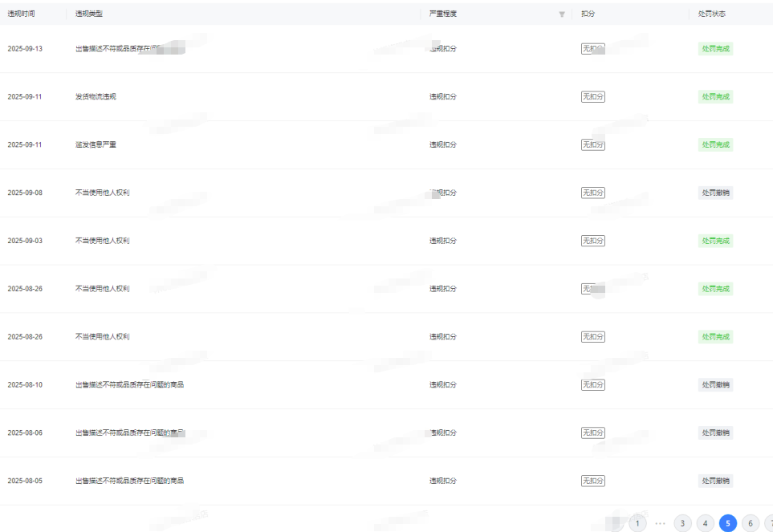Click 处罚撤销 status in the 2025-08-05 row
The width and height of the screenshot is (773, 532).
[x=715, y=481]
